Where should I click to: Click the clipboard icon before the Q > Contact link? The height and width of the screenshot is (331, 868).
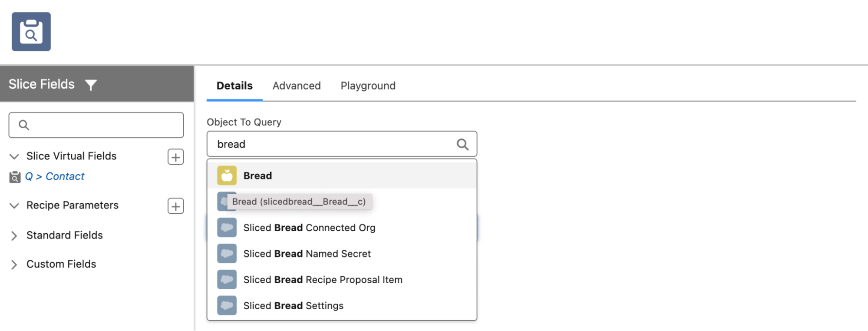tap(15, 176)
